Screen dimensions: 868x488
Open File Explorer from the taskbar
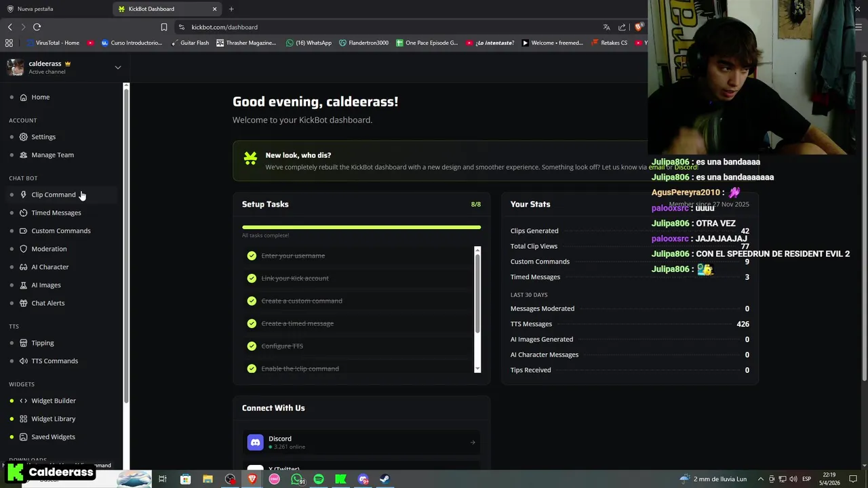[x=208, y=479]
